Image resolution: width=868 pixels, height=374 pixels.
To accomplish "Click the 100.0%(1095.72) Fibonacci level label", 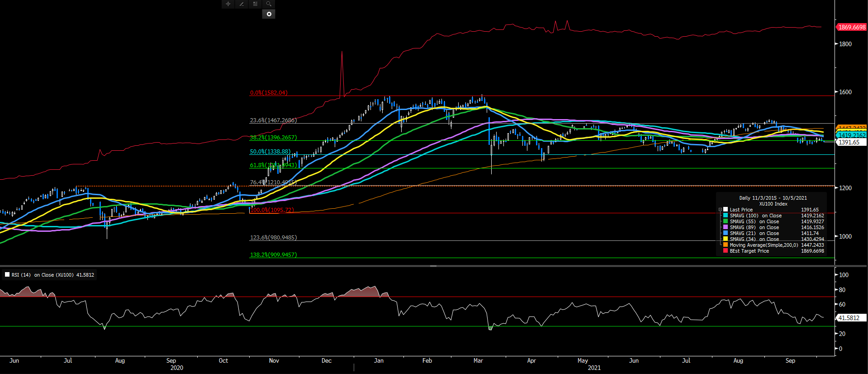I will pyautogui.click(x=272, y=210).
